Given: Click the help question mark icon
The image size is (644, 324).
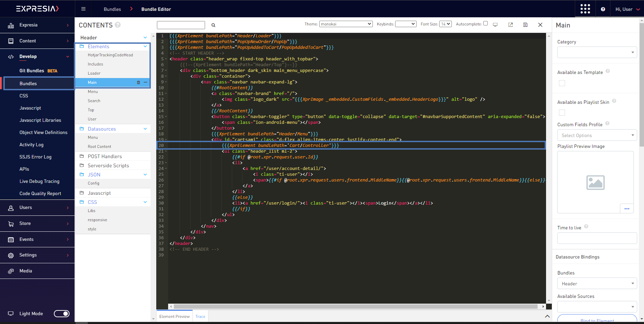Looking at the screenshot, I should point(603,9).
